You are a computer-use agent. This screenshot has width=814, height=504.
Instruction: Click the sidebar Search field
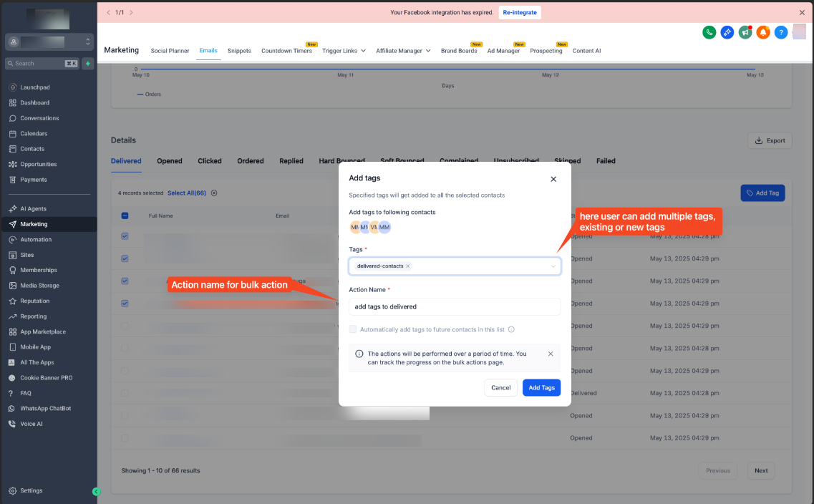coord(42,63)
